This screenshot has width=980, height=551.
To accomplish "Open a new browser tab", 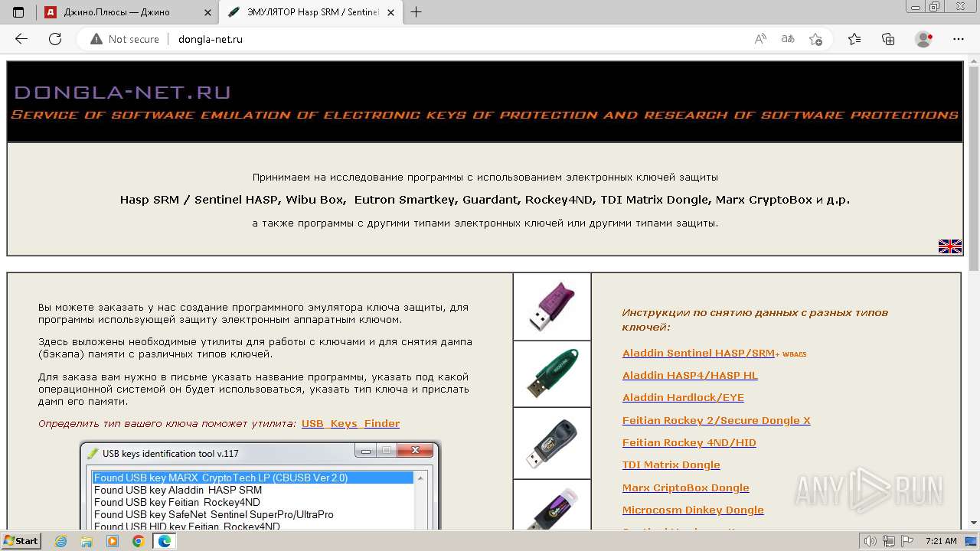I will [416, 12].
